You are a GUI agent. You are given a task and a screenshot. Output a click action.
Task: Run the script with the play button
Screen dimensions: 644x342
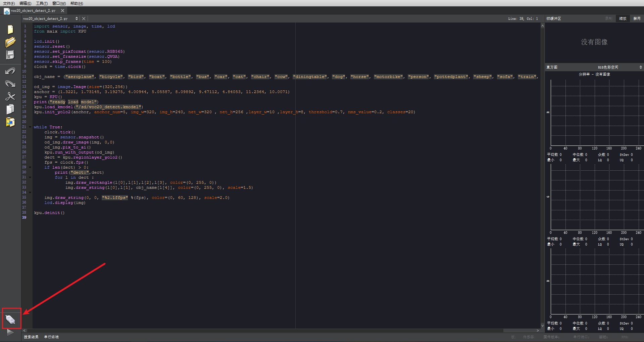coord(10,332)
